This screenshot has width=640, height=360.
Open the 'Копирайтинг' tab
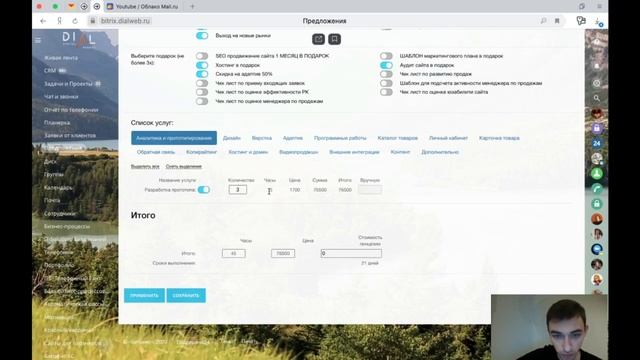coord(201,152)
